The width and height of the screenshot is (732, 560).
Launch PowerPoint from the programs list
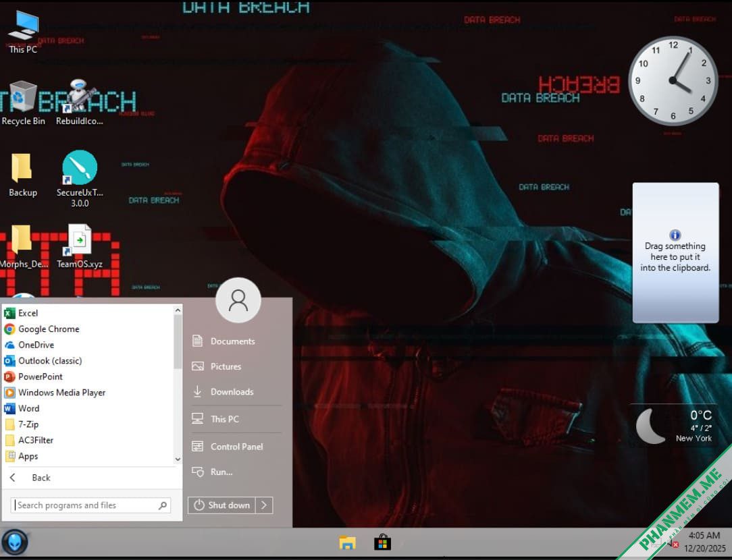87,376
